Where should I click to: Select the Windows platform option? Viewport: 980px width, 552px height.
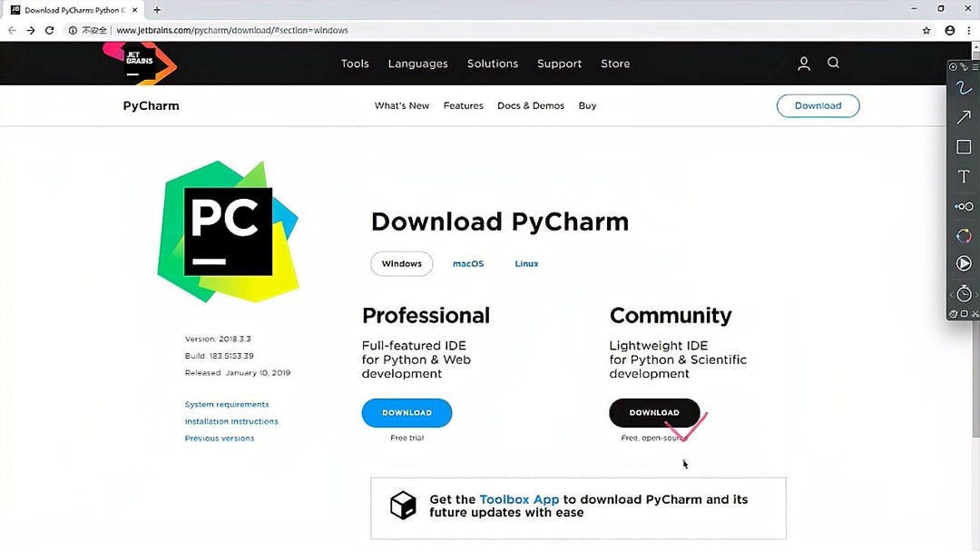pyautogui.click(x=401, y=263)
